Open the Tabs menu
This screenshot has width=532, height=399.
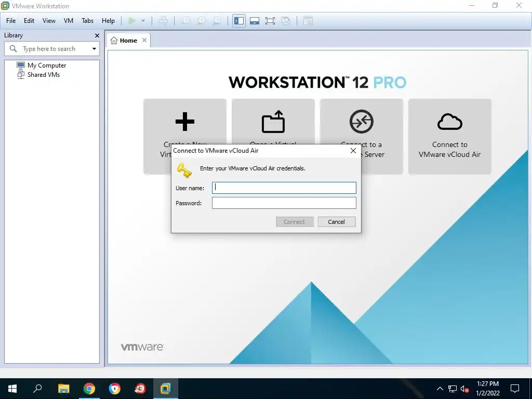pyautogui.click(x=87, y=21)
